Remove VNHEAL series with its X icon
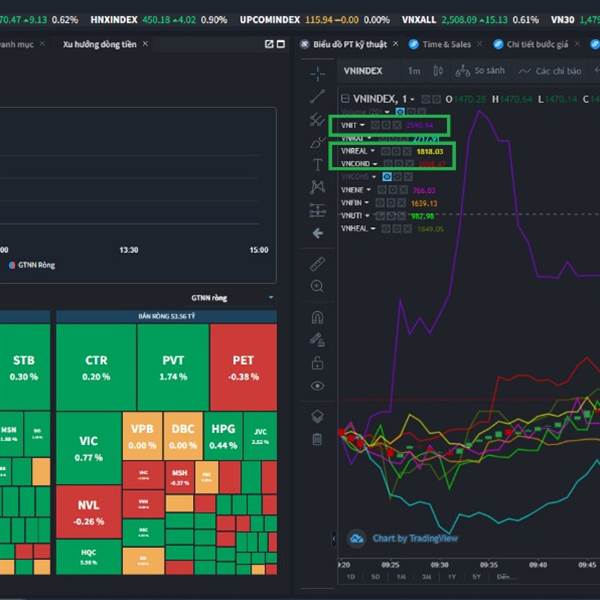This screenshot has height=600, width=600. [x=408, y=228]
